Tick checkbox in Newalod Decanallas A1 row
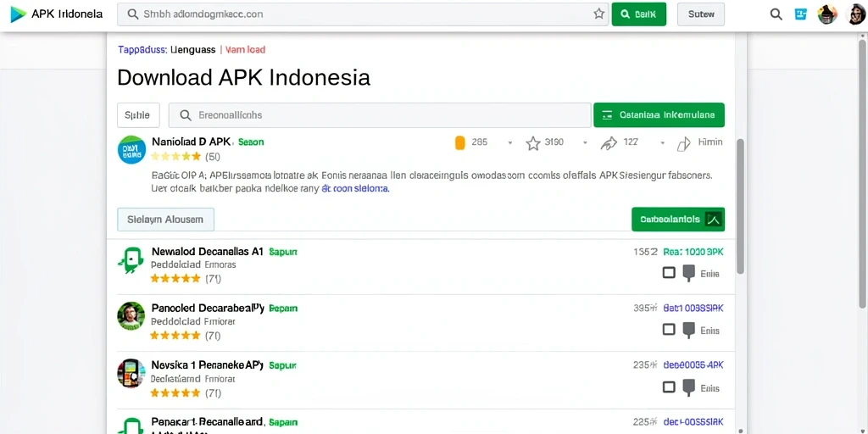 click(x=669, y=273)
